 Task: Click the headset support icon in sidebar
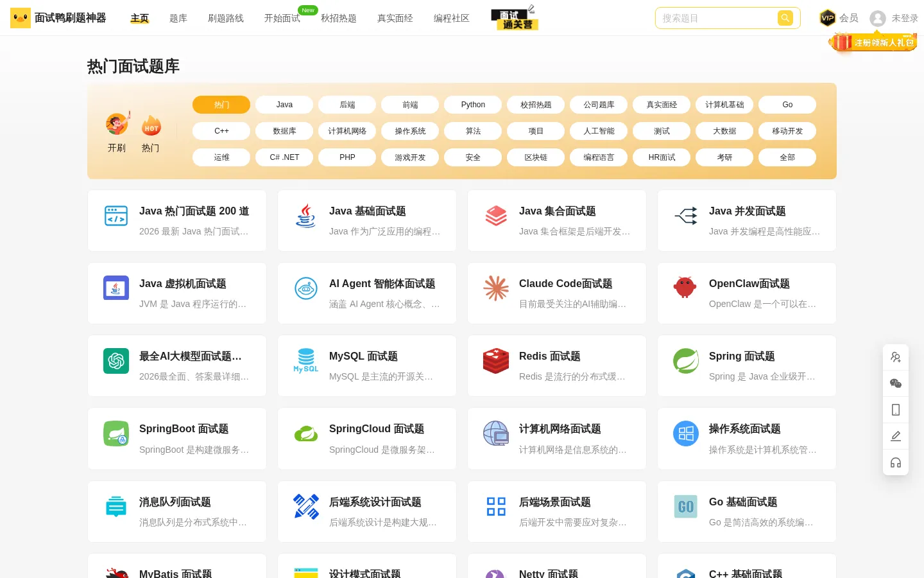coord(896,462)
